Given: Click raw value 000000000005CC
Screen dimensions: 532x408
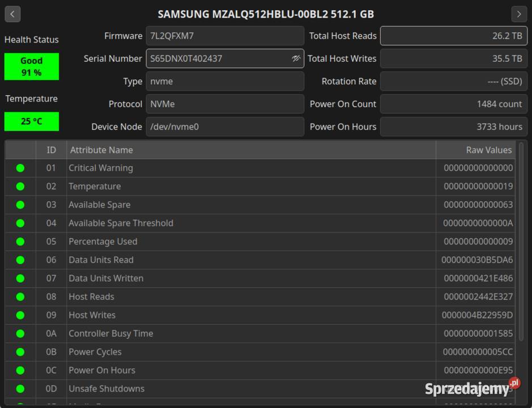Looking at the screenshot, I should tap(478, 352).
